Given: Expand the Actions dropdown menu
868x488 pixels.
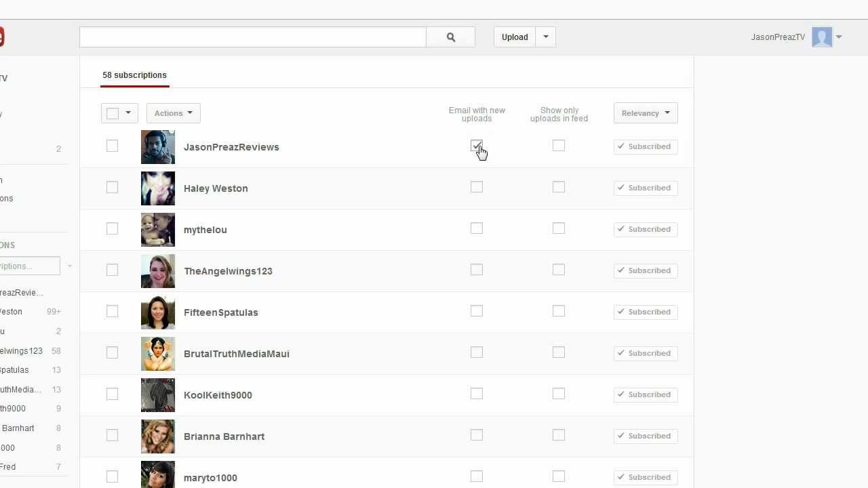Looking at the screenshot, I should 173,113.
